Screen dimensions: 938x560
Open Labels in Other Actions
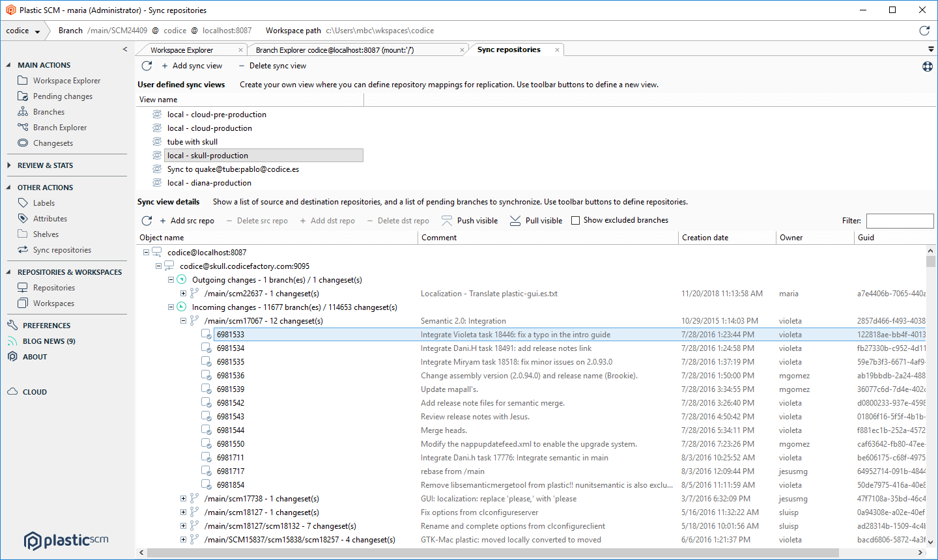pyautogui.click(x=36, y=203)
